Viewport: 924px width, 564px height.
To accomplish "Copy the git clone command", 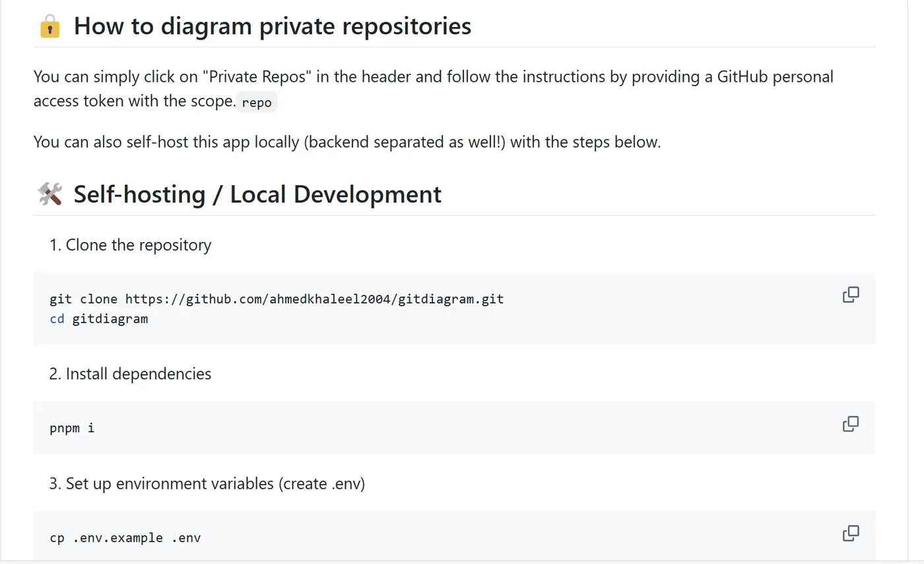I will [x=851, y=295].
